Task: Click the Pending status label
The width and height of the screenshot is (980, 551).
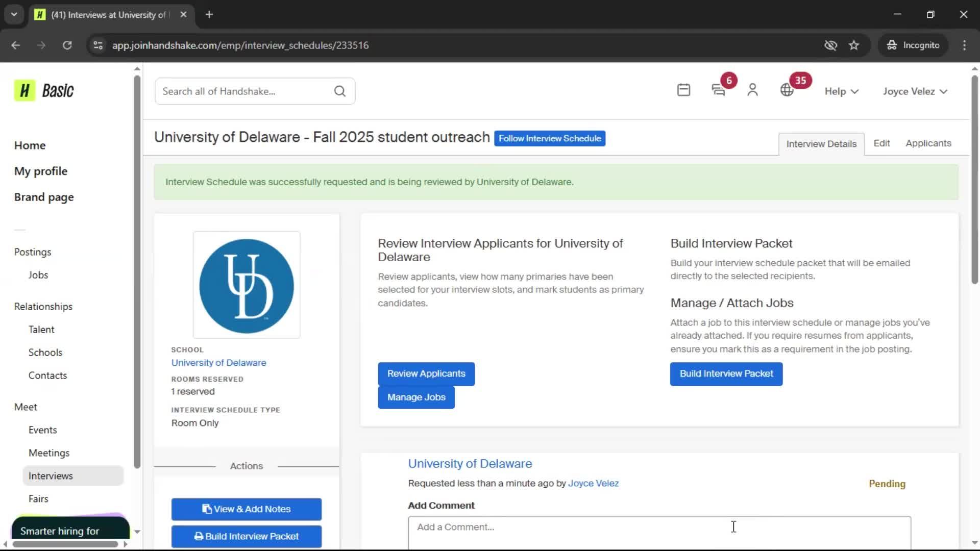Action: (887, 484)
